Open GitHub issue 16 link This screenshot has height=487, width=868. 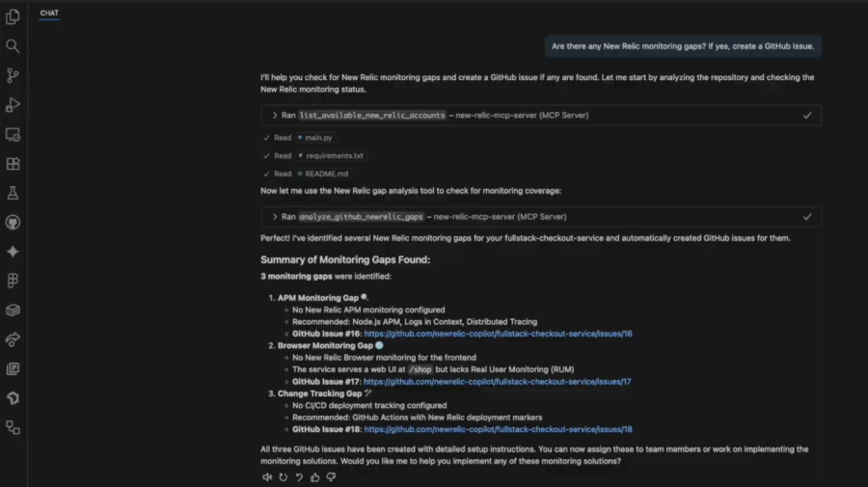coord(499,334)
